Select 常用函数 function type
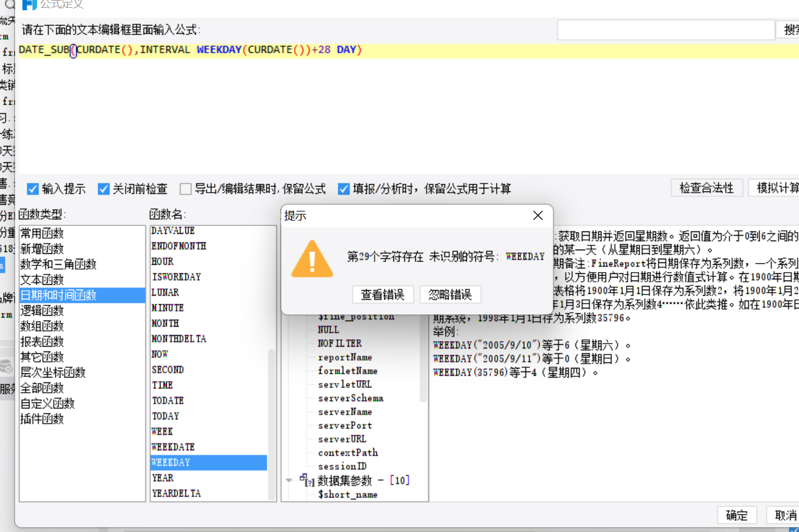The image size is (799, 532). (42, 233)
